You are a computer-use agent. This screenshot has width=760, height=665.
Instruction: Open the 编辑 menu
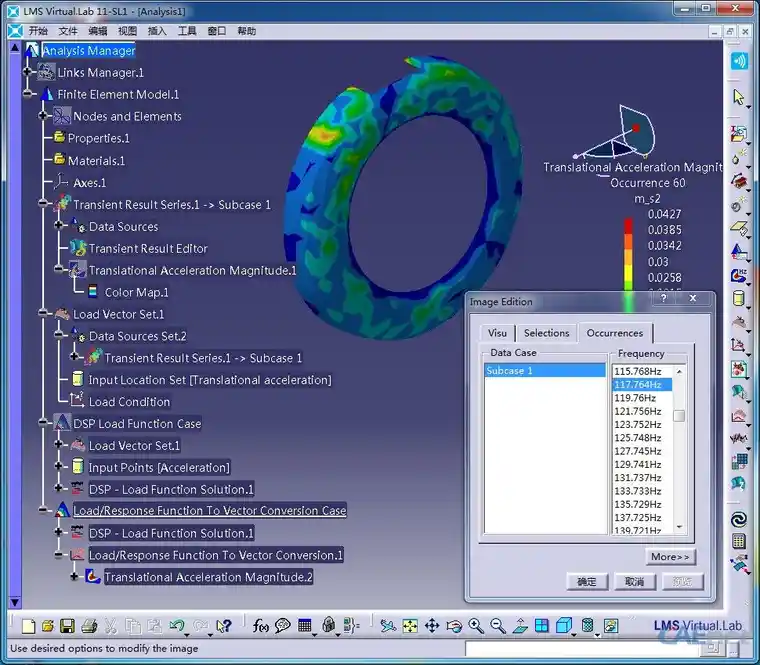(x=97, y=32)
